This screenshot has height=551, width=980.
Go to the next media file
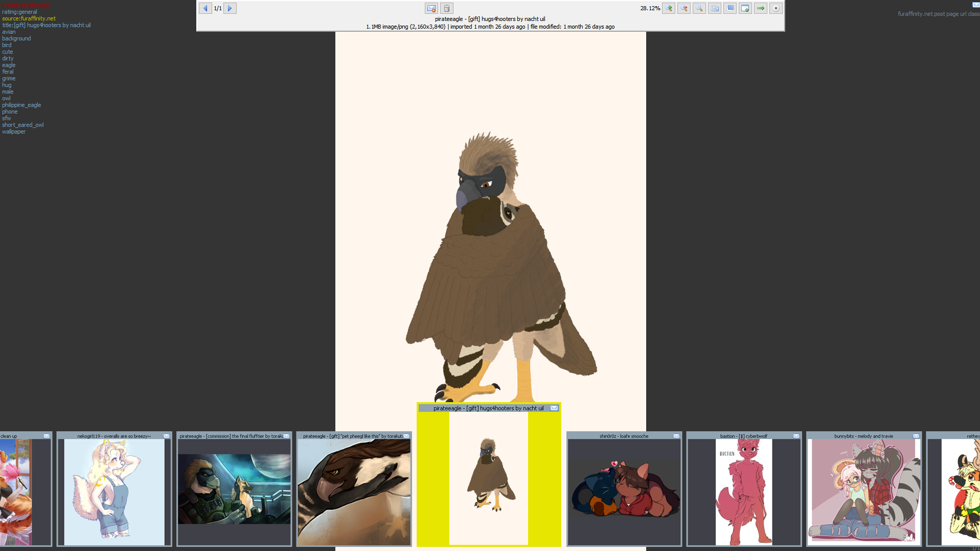(x=230, y=8)
